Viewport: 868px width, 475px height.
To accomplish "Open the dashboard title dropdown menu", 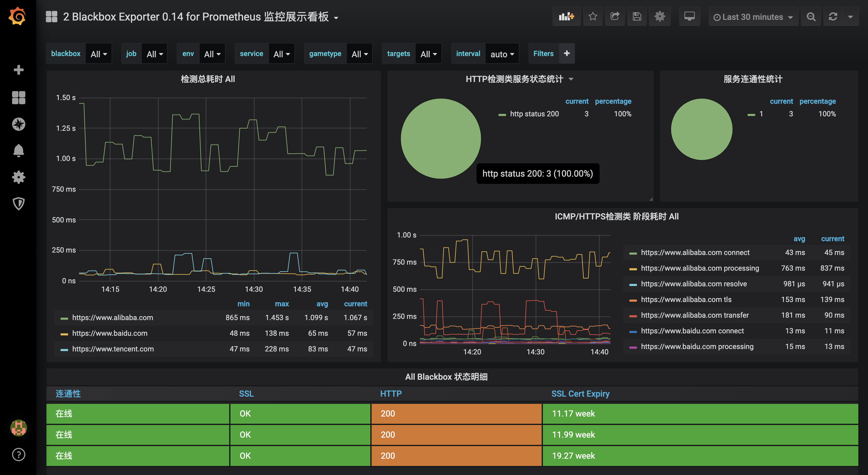I will pyautogui.click(x=336, y=18).
